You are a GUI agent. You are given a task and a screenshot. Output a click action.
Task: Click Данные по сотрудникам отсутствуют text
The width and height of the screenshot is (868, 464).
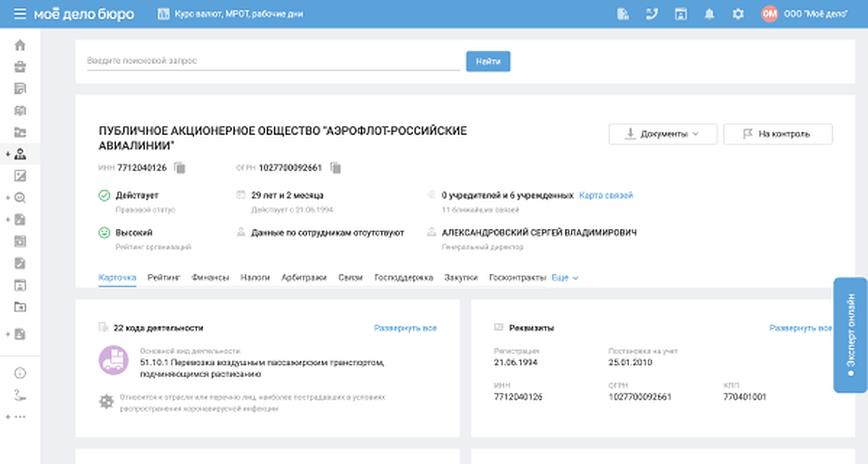click(x=327, y=233)
